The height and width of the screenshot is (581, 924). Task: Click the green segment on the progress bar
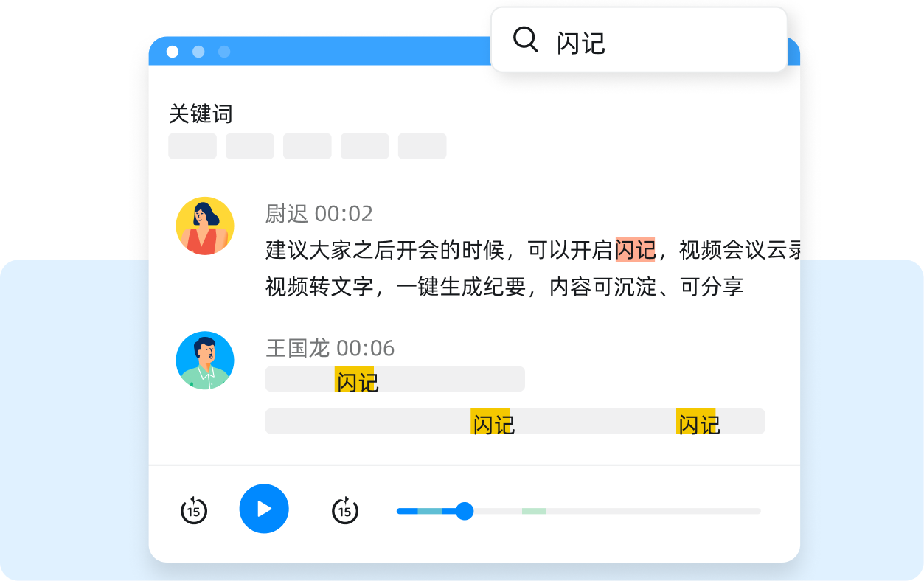tap(534, 511)
